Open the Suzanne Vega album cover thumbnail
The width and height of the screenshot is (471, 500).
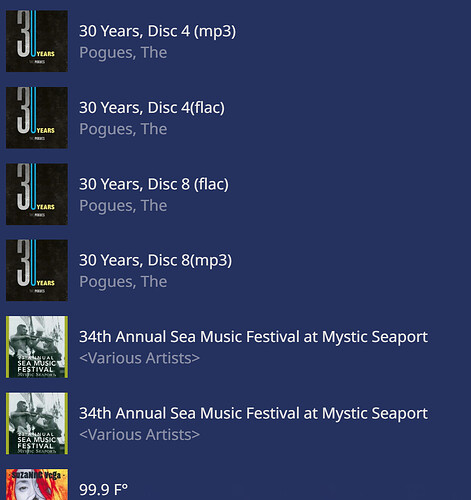37,484
